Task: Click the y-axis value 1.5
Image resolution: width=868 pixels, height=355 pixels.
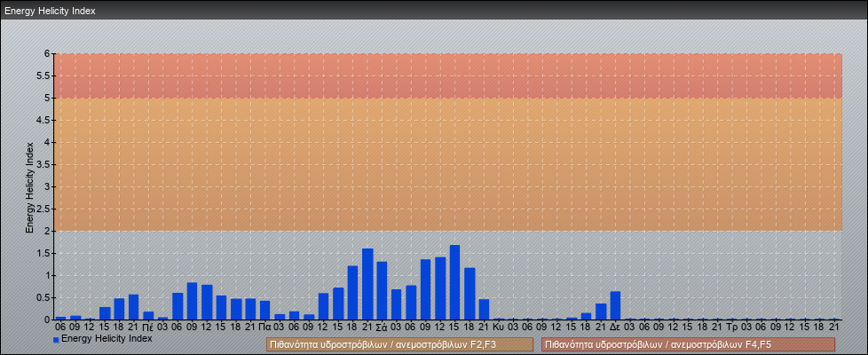Action: pos(43,253)
